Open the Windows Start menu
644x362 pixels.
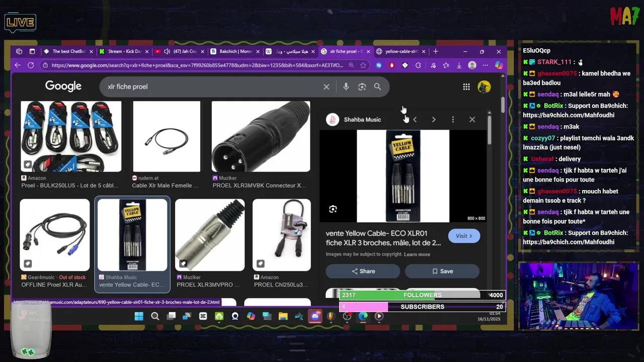[139, 316]
